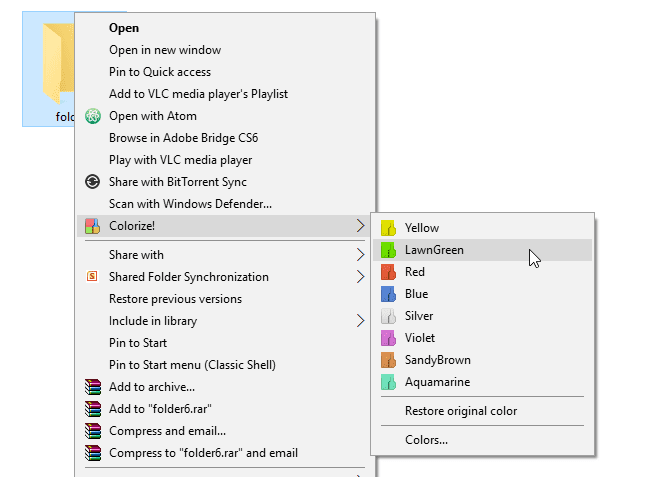Open the Colorize! menu entry label
The height and width of the screenshot is (477, 655).
coord(132,226)
